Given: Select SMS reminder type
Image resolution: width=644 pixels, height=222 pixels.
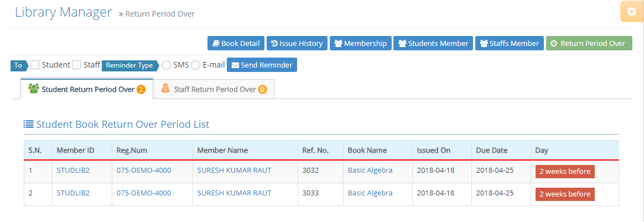Looking at the screenshot, I should [166, 65].
